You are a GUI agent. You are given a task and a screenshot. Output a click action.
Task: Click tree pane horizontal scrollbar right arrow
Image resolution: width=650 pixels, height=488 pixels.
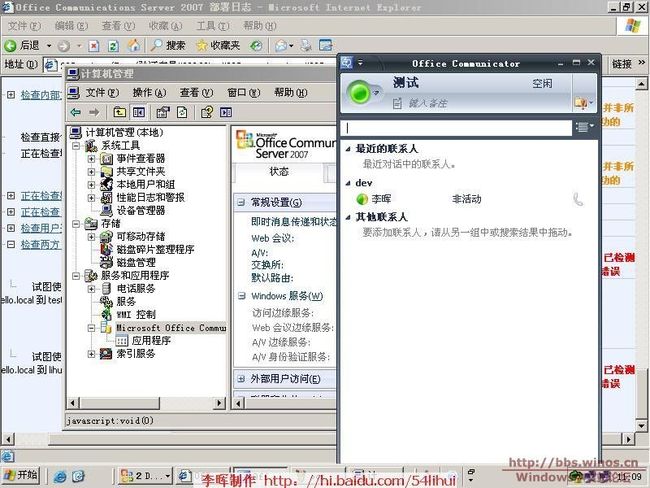point(219,403)
